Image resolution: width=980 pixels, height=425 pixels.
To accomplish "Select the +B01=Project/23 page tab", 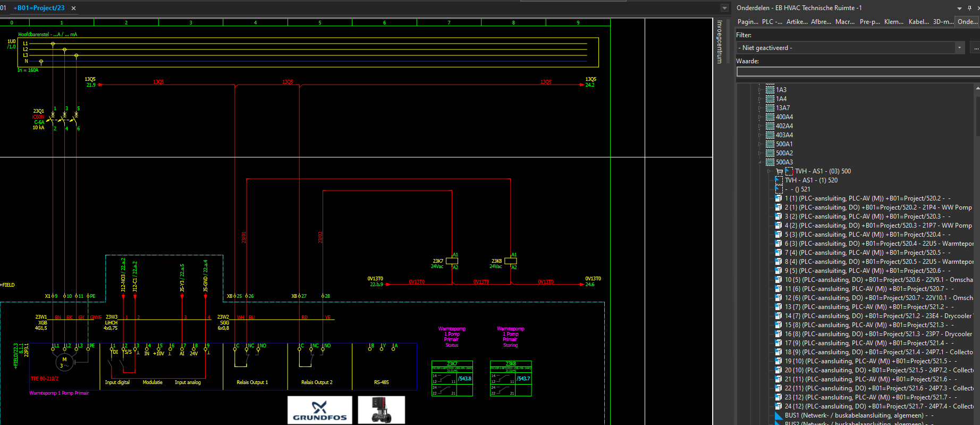I will click(39, 8).
